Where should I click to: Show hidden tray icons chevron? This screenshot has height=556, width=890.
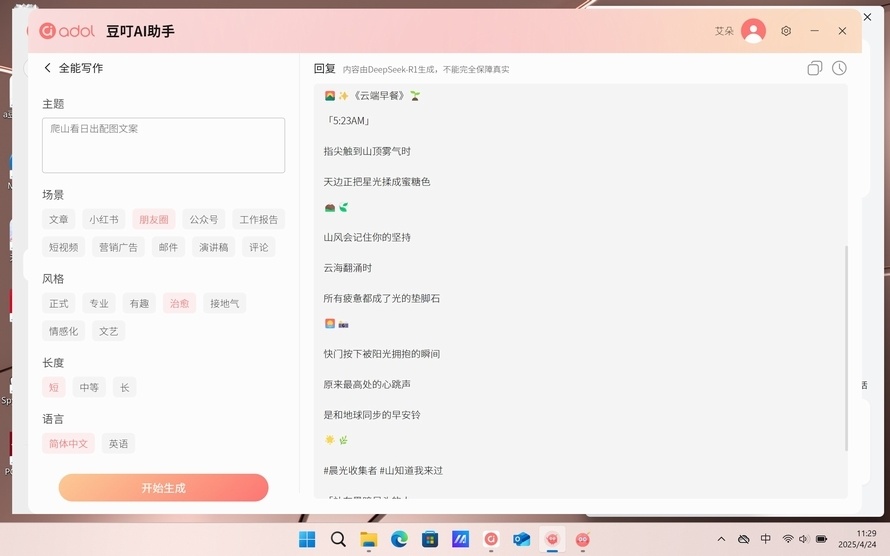coord(721,539)
